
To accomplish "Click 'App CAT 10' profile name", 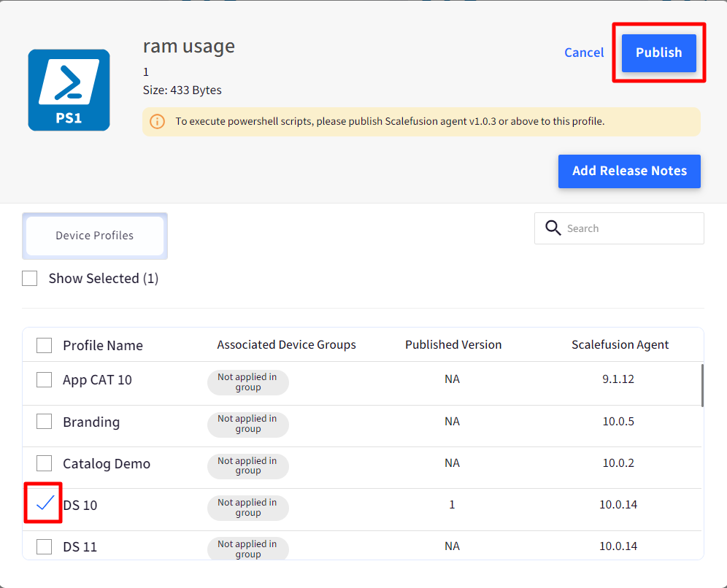I will tap(97, 380).
